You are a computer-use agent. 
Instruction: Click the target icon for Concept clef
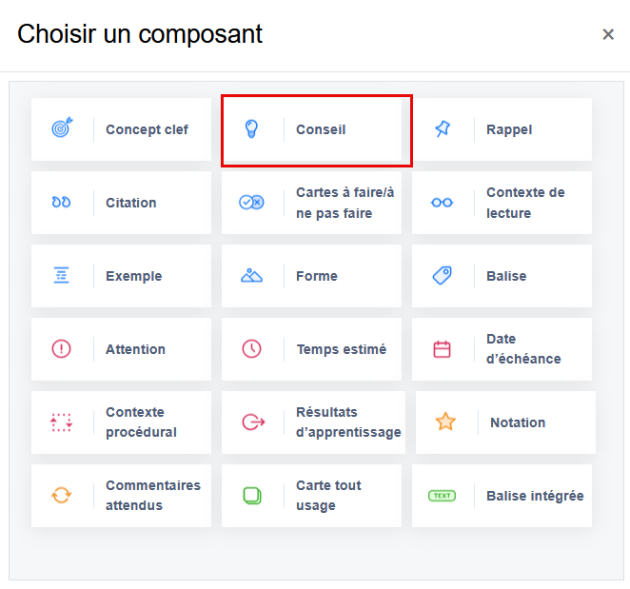pyautogui.click(x=62, y=129)
